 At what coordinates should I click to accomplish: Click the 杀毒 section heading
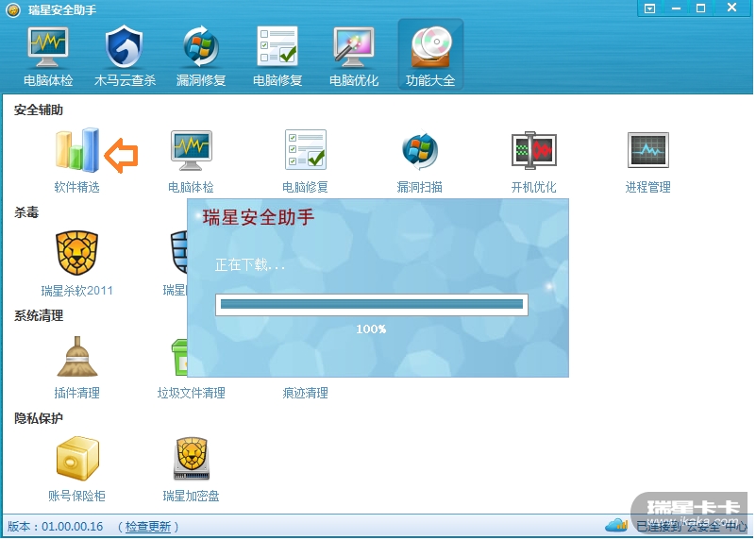(x=26, y=212)
